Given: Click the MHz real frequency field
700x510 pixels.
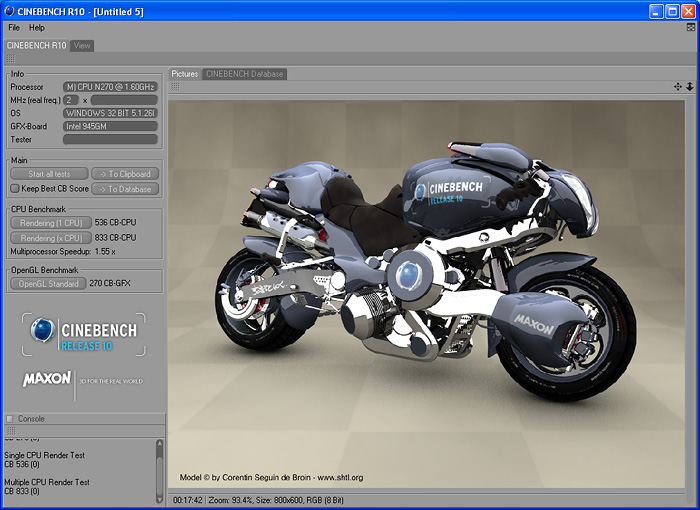Looking at the screenshot, I should [x=124, y=100].
